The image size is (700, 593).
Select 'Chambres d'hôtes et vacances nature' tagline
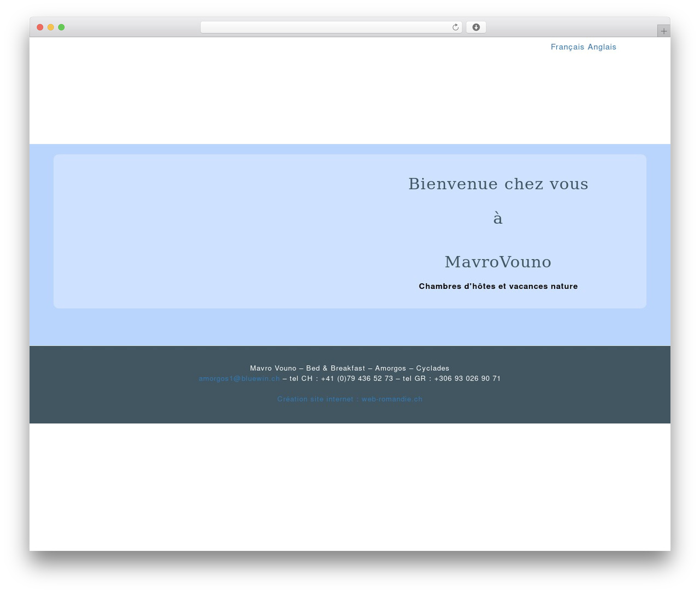coord(498,286)
